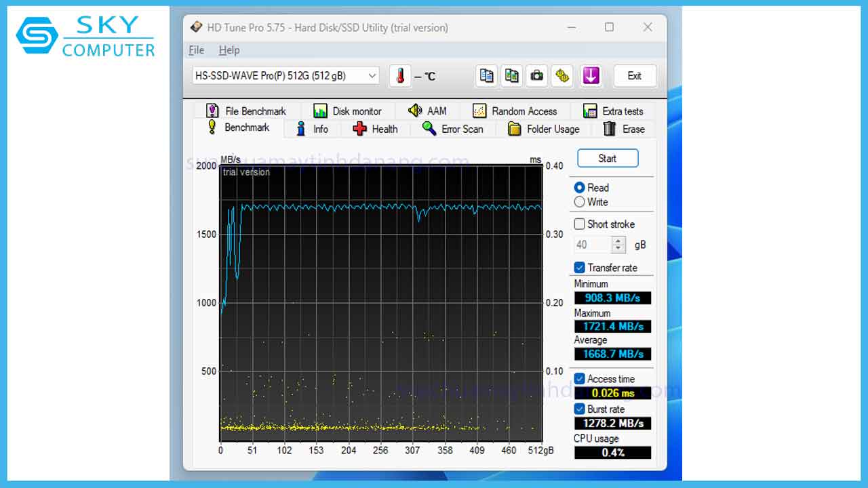Switch to the Disk monitor tab
This screenshot has width=868, height=488.
pyautogui.click(x=348, y=111)
